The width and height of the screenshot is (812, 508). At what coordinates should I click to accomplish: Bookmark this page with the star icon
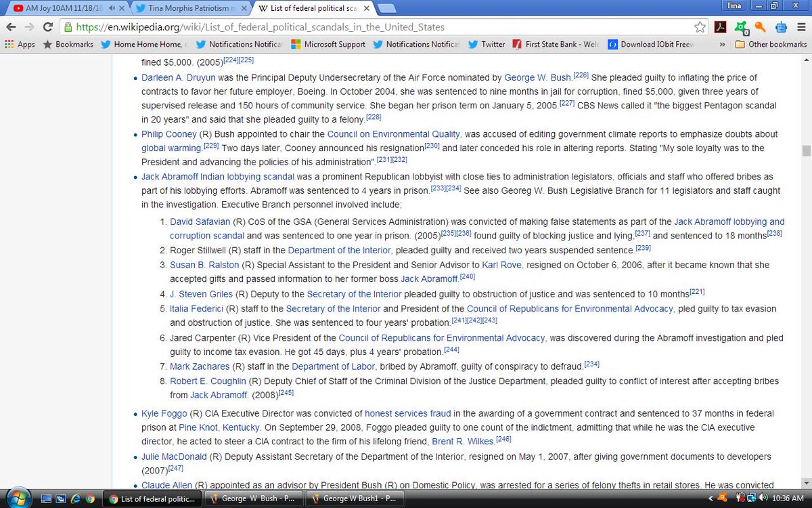click(x=700, y=28)
